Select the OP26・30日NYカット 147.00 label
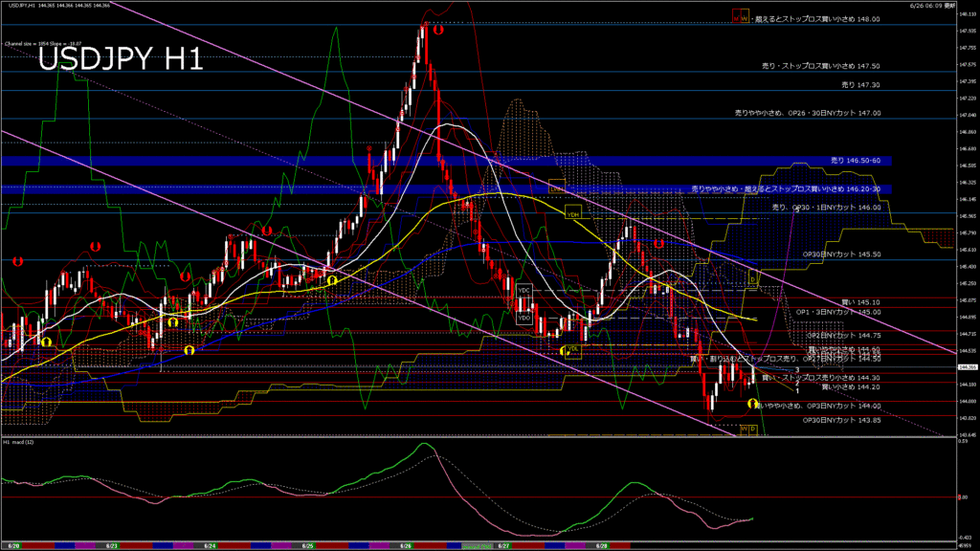Screen dimensions: 980x551 tap(808, 113)
